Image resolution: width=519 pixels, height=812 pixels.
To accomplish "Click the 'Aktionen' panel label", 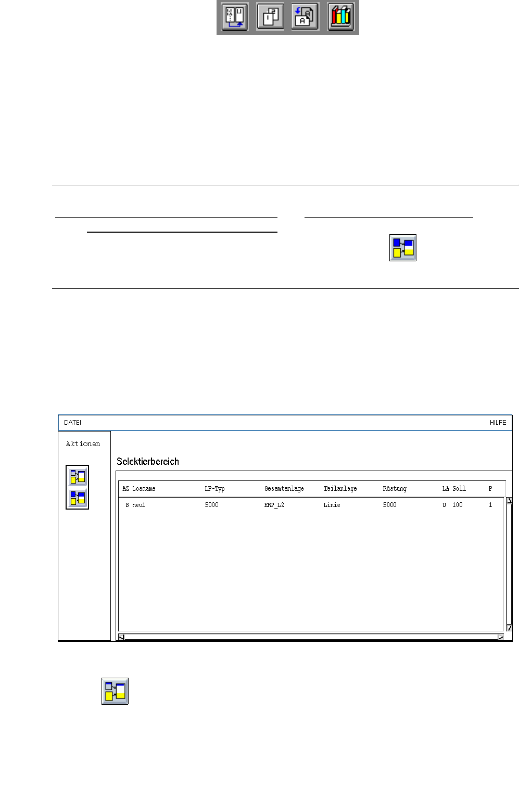I will [x=83, y=444].
